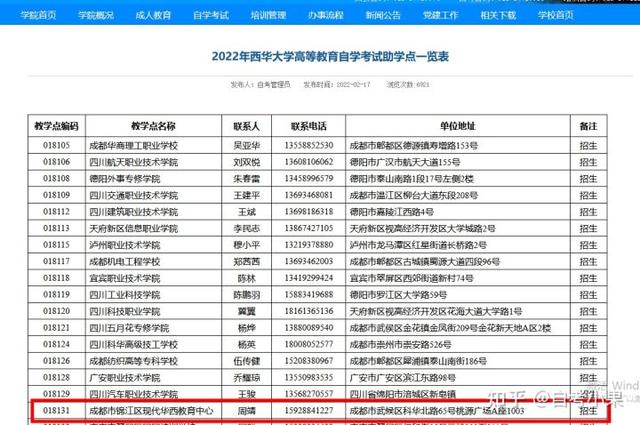
Task: Select school name 成都机电工程学校
Action: coord(124,262)
